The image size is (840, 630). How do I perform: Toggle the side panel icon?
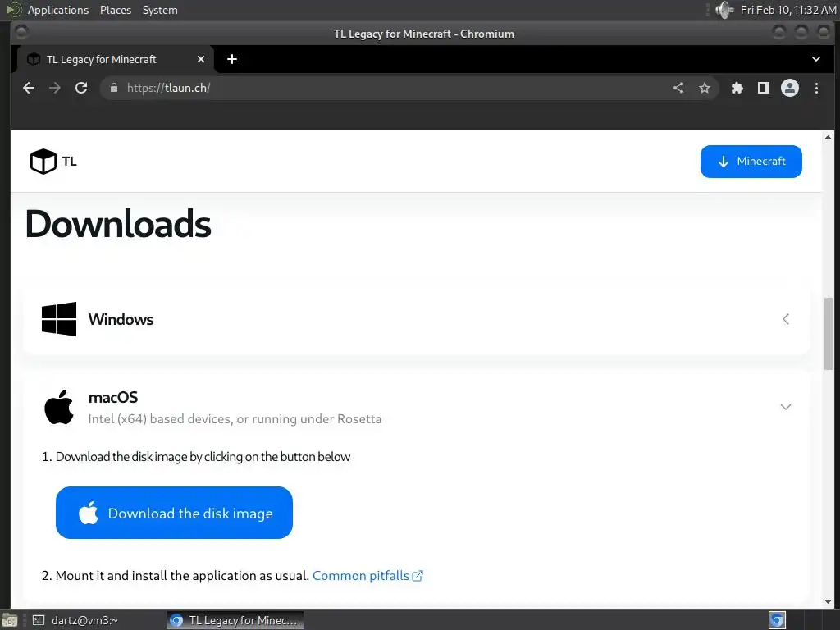tap(764, 88)
